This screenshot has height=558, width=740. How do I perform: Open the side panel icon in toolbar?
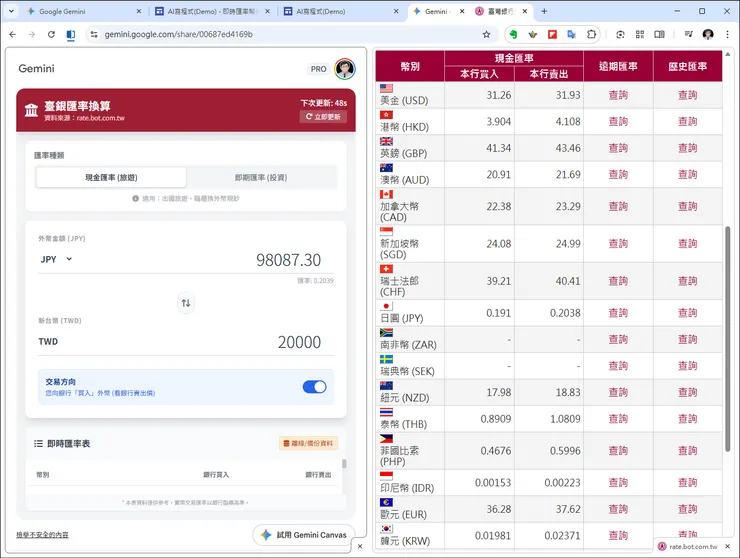pyautogui.click(x=659, y=34)
